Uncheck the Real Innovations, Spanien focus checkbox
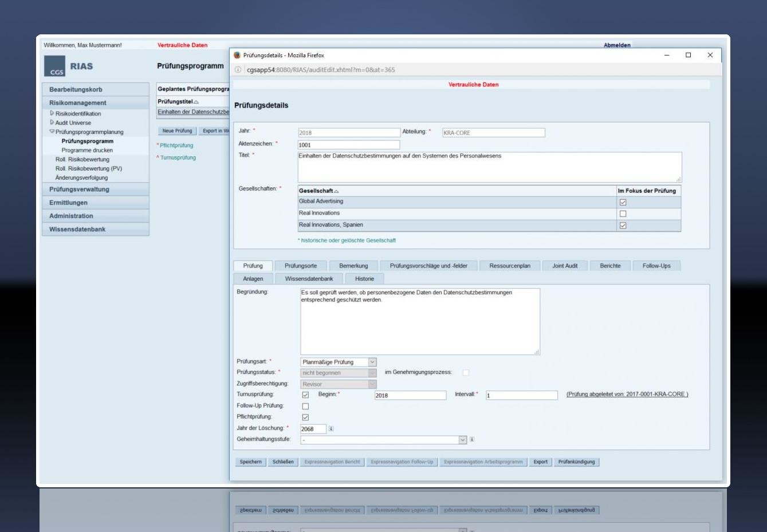Image resolution: width=767 pixels, height=532 pixels. pos(623,226)
